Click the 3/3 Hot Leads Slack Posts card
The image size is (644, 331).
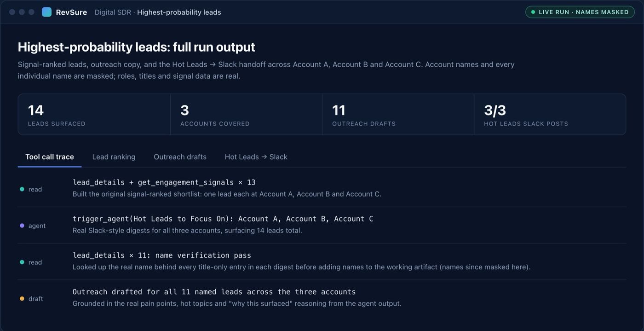(550, 115)
